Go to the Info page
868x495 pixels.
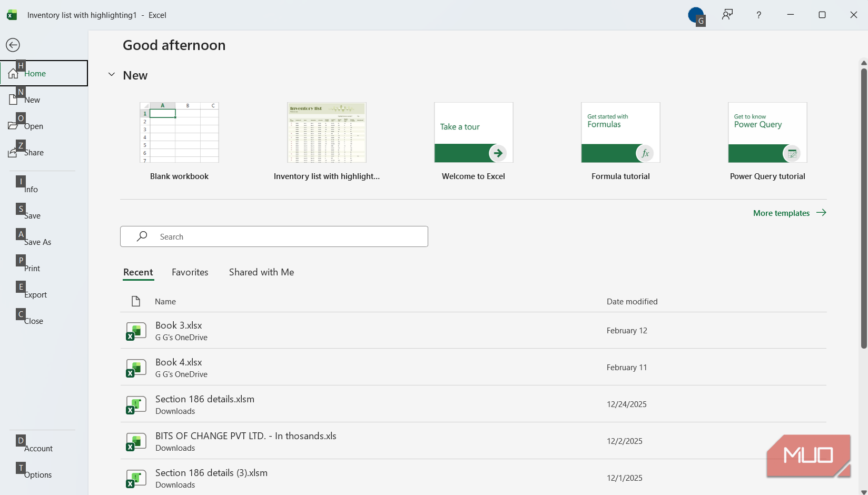click(44, 189)
